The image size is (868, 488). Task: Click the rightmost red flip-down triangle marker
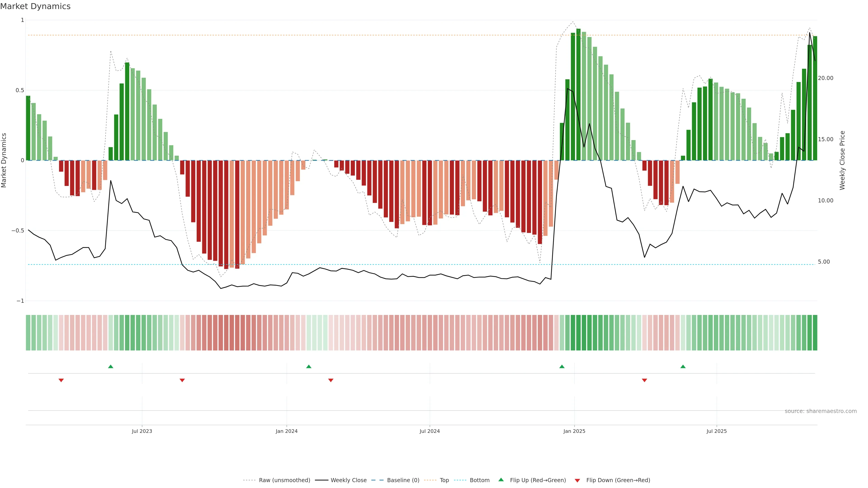645,380
